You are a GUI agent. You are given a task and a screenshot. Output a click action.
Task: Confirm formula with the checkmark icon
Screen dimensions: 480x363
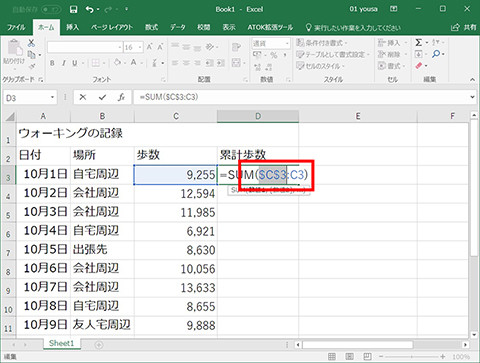click(x=102, y=97)
